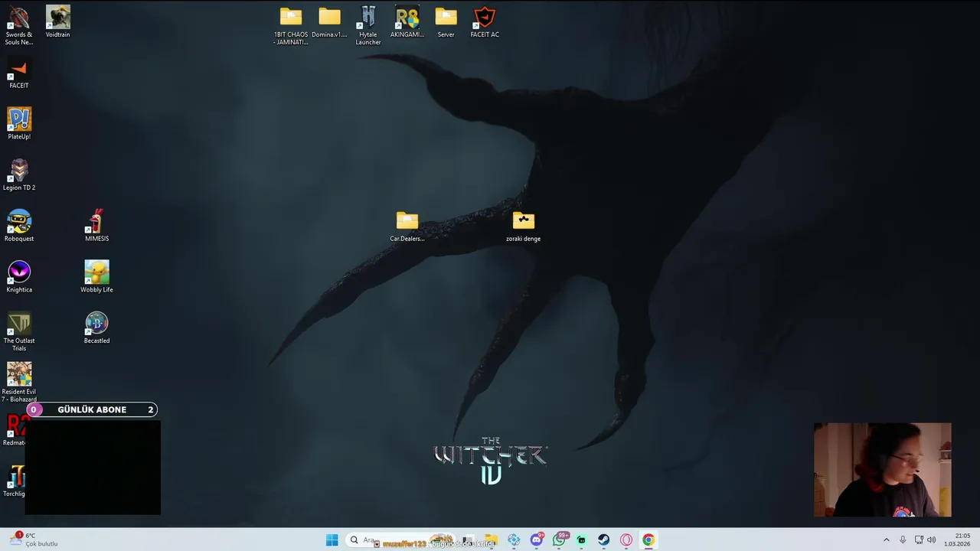Select the Domina.v1 folder
The width and height of the screenshot is (980, 551).
coord(329,22)
